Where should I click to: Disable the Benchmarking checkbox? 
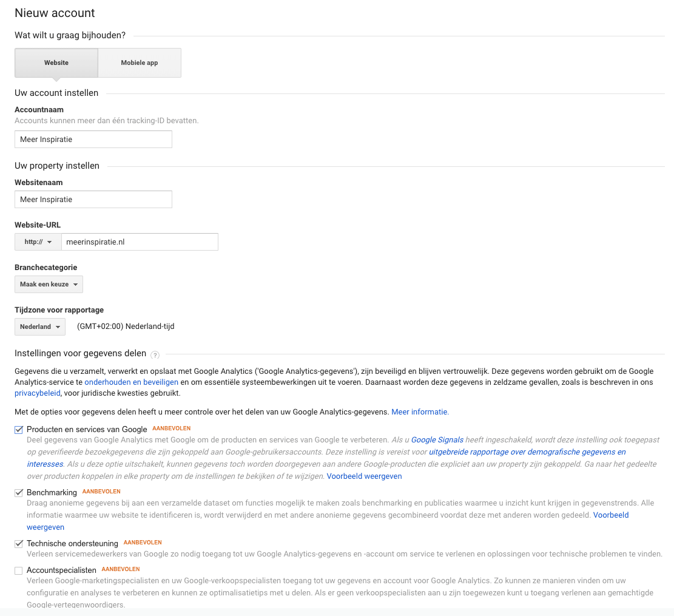(x=18, y=492)
